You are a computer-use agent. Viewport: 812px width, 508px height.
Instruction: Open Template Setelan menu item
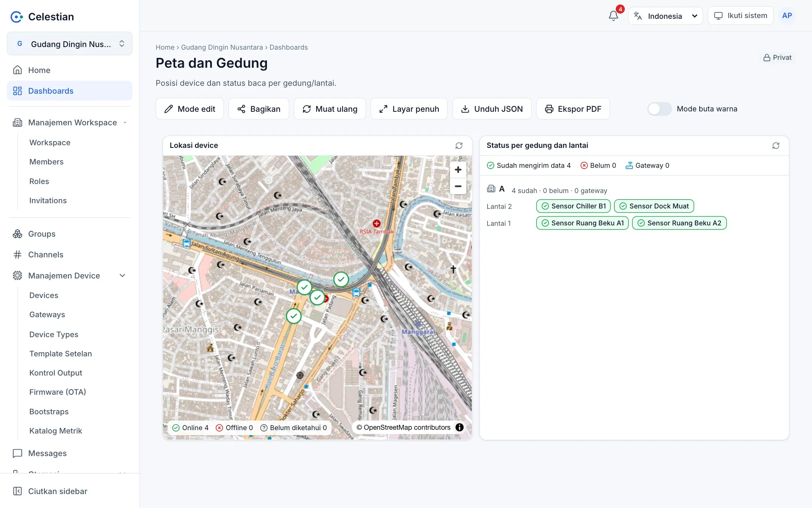[61, 354]
